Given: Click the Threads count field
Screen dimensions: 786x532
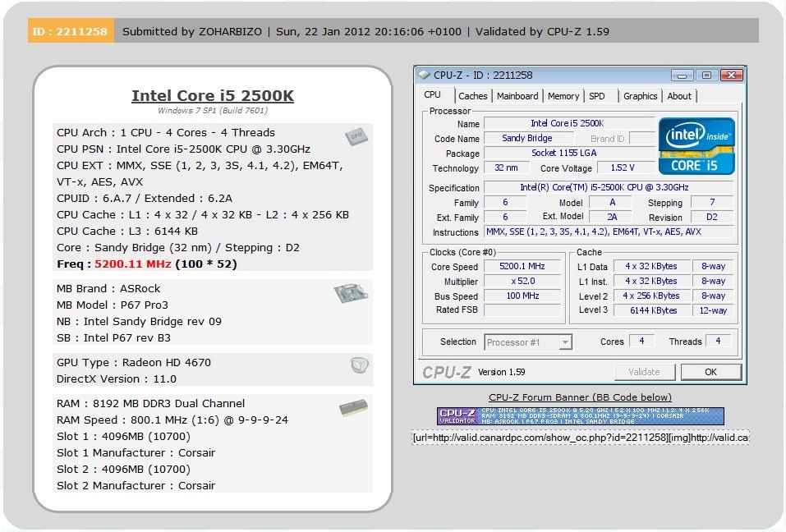Looking at the screenshot, I should tap(719, 342).
